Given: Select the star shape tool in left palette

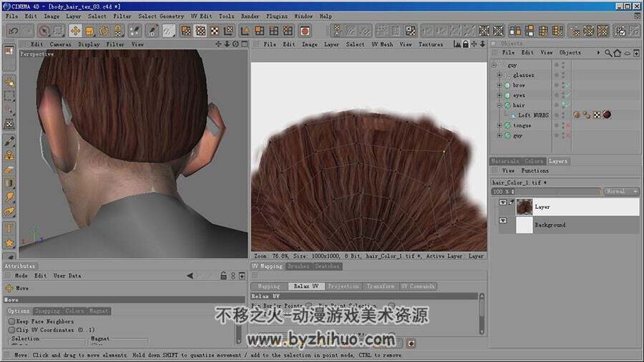Looking at the screenshot, I should (x=9, y=243).
